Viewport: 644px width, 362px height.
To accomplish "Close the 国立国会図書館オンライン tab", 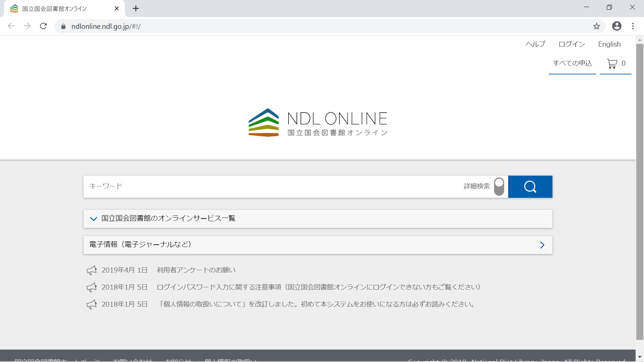I will pos(117,8).
